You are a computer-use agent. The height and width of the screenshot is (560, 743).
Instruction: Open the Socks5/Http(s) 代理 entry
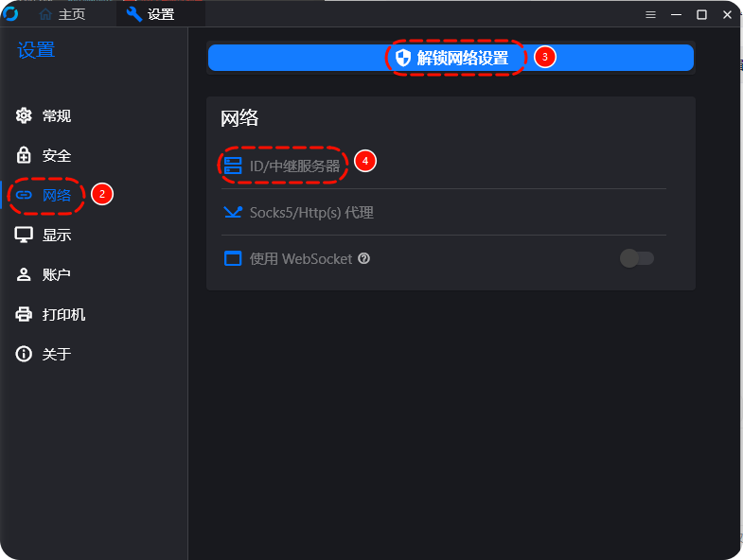(x=444, y=212)
